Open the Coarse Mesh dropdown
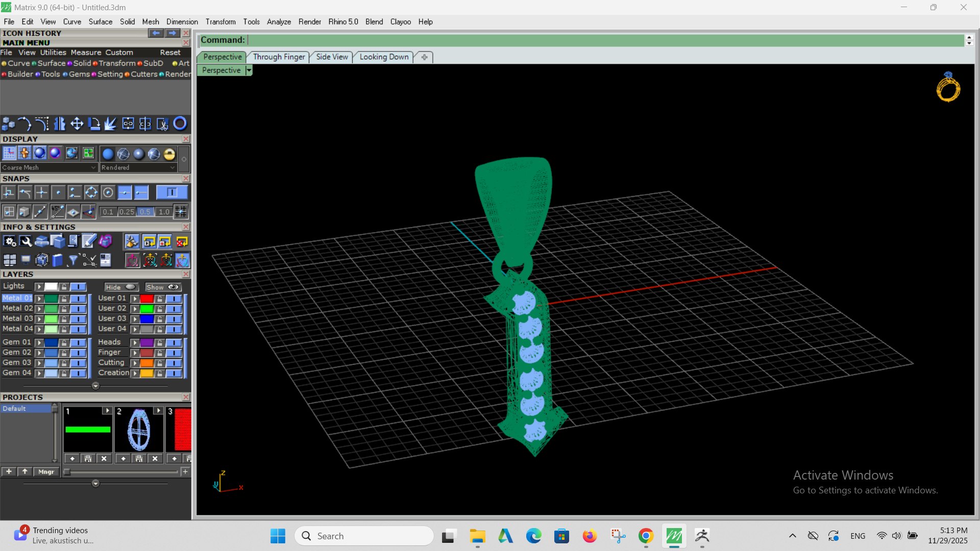980x551 pixels. [49, 167]
